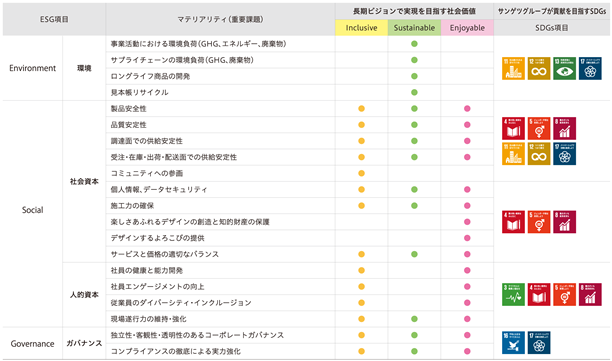Select the SDG 12 infinity icon in Environment row
The height and width of the screenshot is (361, 612).
click(539, 68)
